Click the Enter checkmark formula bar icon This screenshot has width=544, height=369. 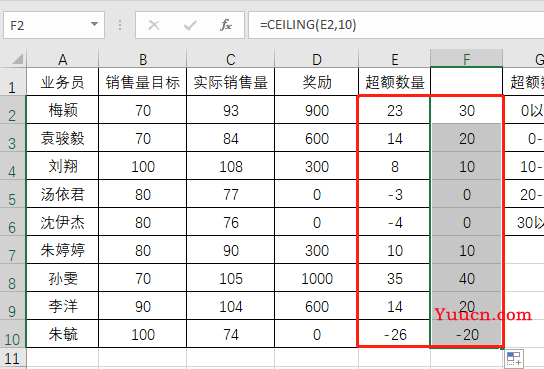click(190, 25)
